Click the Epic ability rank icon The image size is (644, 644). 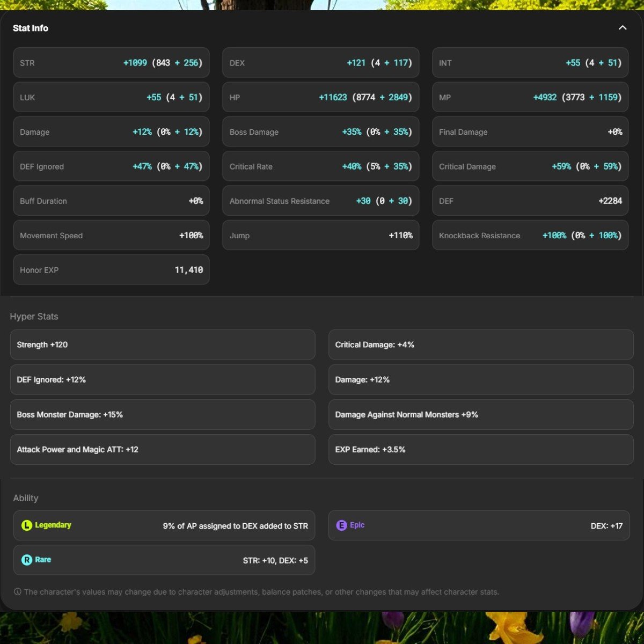pos(341,525)
